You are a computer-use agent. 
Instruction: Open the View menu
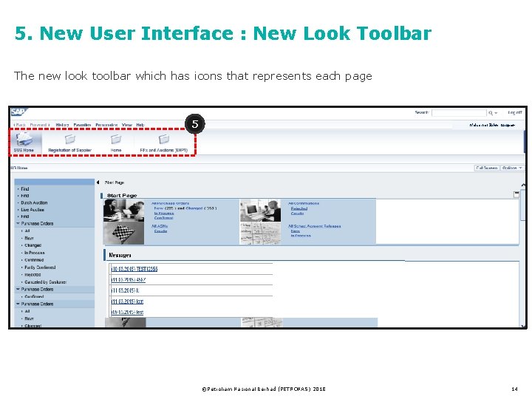coord(127,125)
